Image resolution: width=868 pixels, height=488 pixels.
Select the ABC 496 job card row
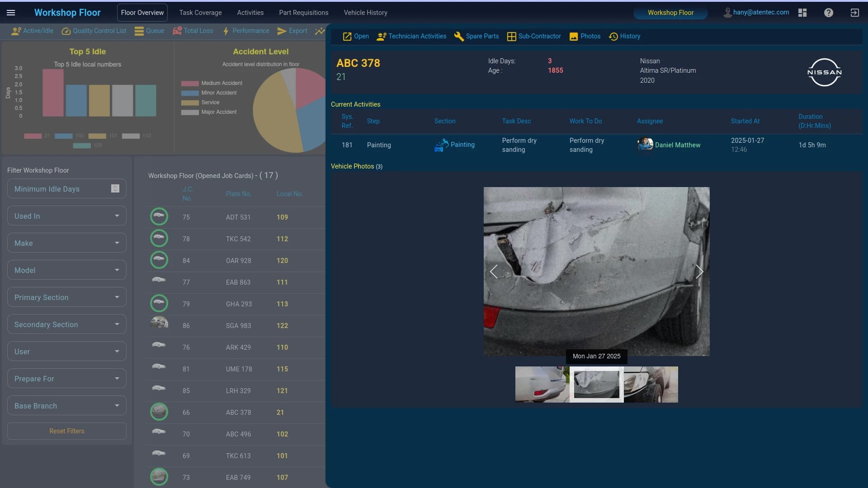point(236,434)
